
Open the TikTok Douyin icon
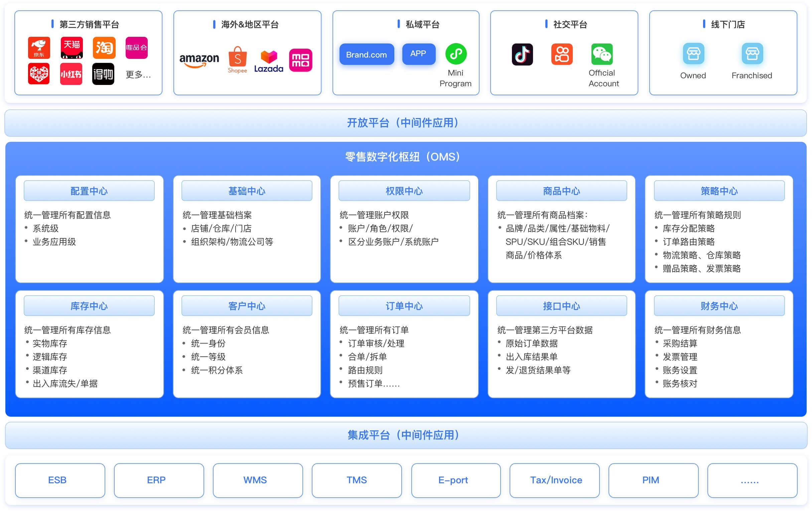click(522, 54)
